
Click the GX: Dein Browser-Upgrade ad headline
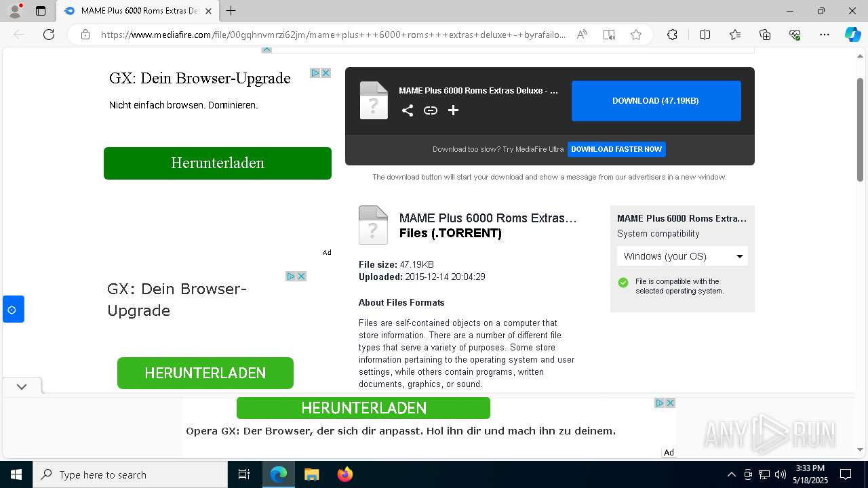[x=200, y=78]
